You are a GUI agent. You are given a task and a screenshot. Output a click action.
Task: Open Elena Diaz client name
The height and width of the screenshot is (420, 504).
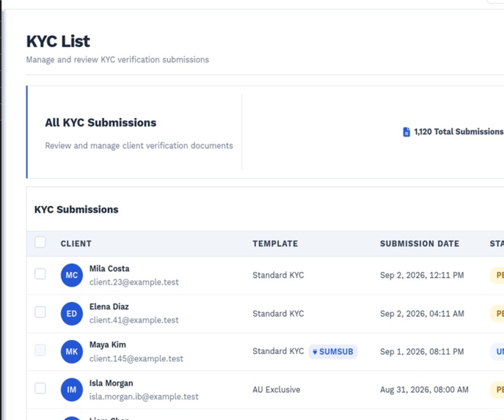(x=109, y=306)
